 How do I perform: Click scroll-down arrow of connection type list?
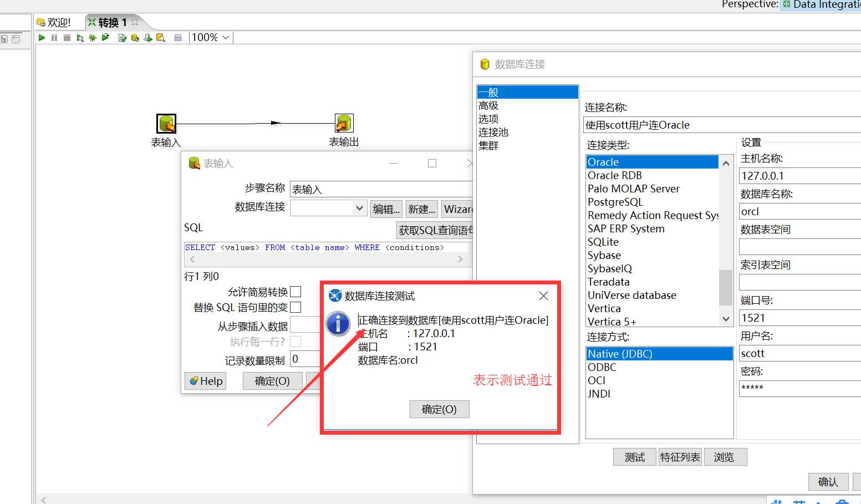tap(726, 319)
